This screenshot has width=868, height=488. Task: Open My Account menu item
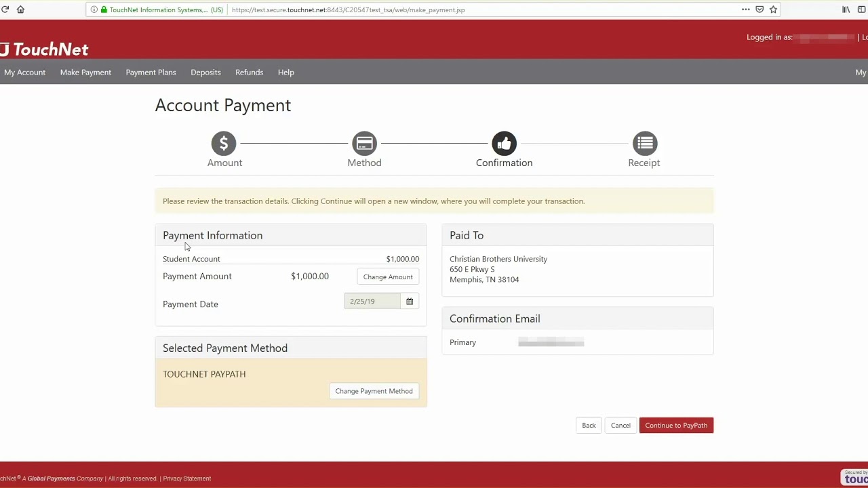coord(24,72)
